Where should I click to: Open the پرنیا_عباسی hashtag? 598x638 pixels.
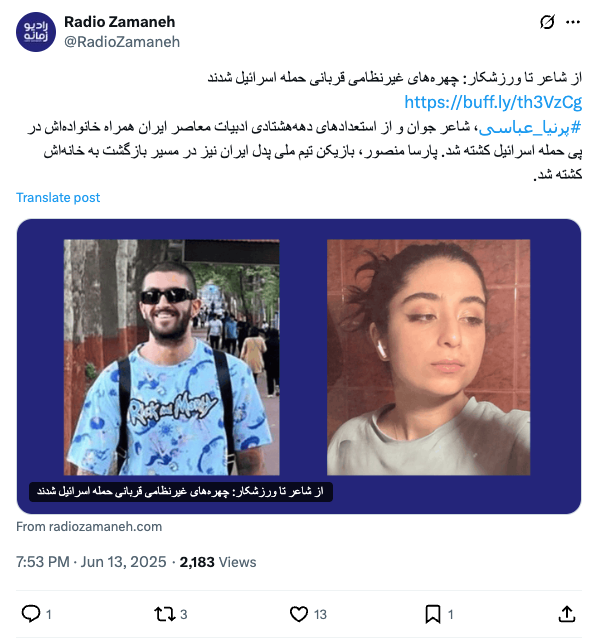[530, 128]
